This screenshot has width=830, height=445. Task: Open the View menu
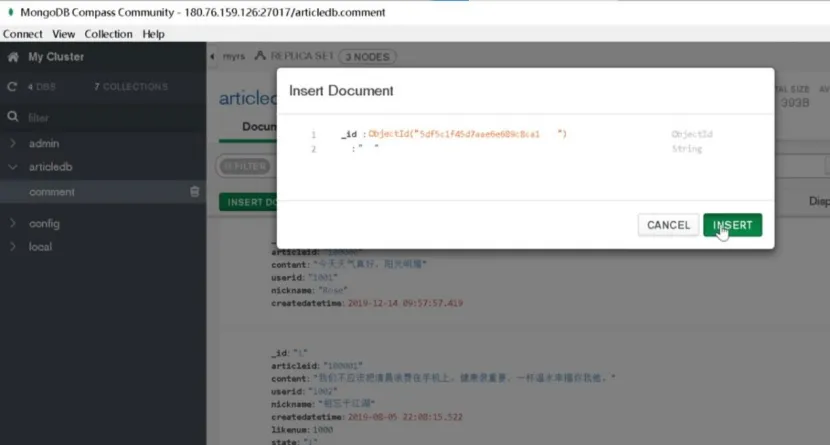pyautogui.click(x=64, y=34)
